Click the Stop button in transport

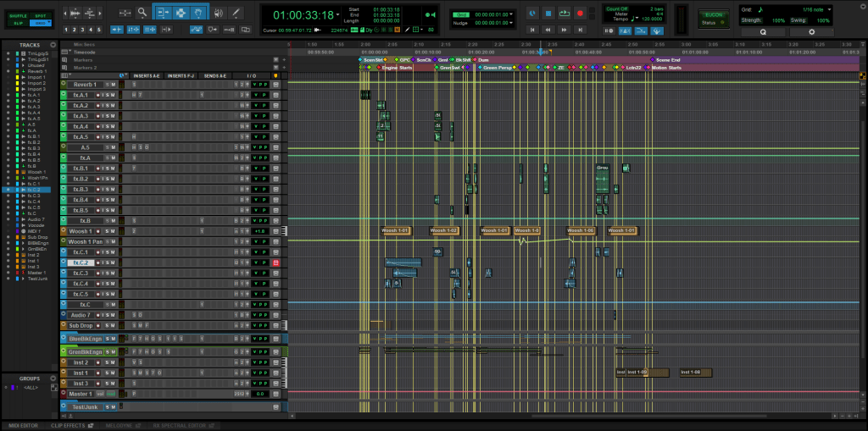(548, 14)
